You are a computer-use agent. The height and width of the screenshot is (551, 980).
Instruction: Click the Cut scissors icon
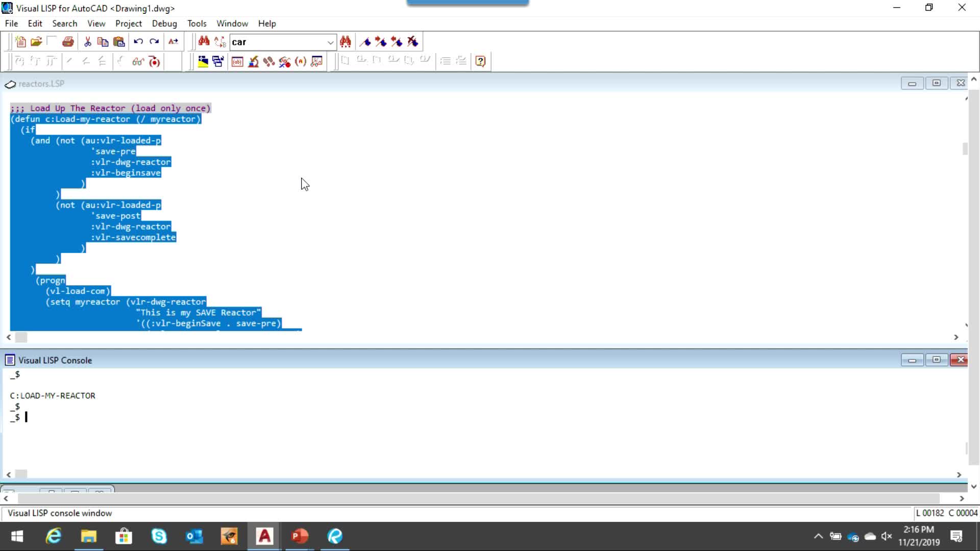[x=87, y=42]
